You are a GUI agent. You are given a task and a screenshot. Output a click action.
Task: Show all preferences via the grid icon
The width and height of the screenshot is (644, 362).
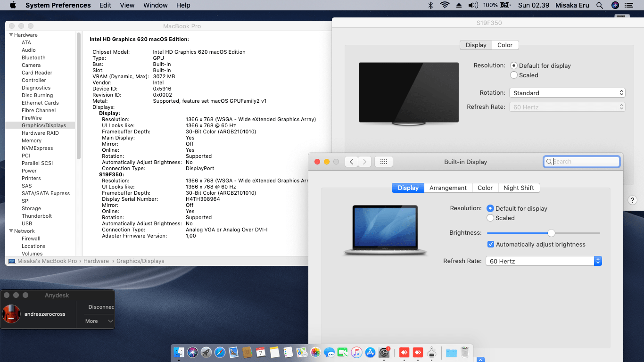click(383, 161)
